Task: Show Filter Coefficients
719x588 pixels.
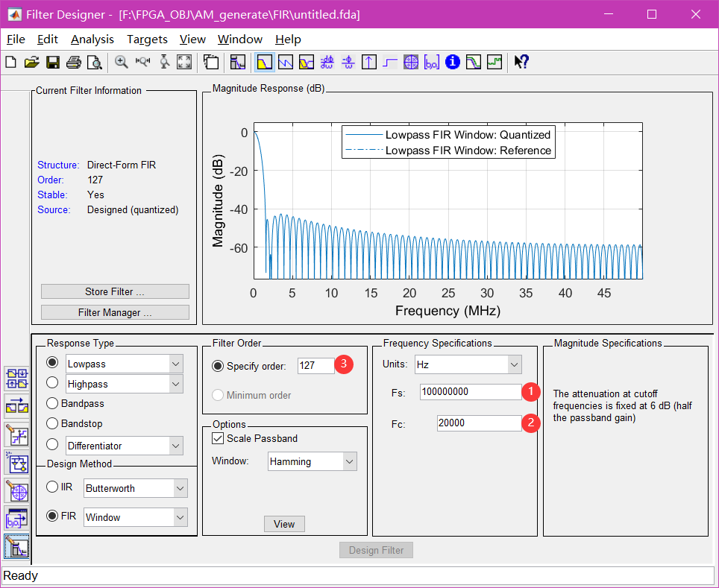Action: point(432,62)
